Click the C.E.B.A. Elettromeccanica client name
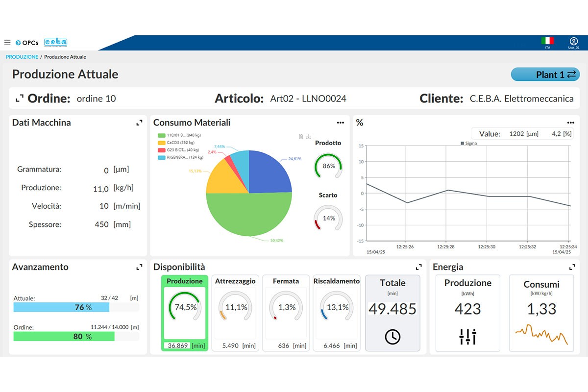This screenshot has height=392, width=588. 521,98
